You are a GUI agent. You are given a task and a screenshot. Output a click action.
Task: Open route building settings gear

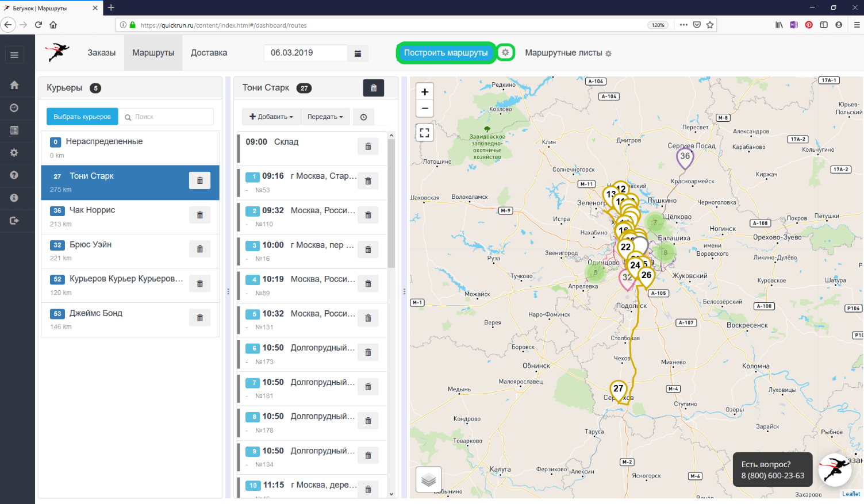pyautogui.click(x=505, y=52)
